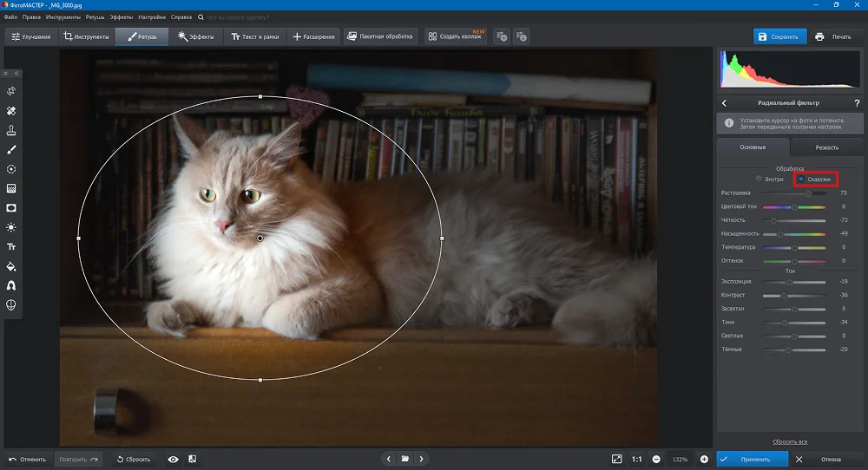Go to previous photo arrow
This screenshot has width=868, height=470.
click(x=389, y=459)
